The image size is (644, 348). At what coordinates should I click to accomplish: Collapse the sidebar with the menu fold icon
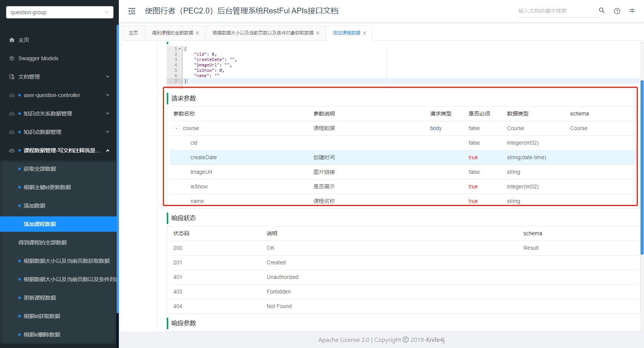point(132,11)
